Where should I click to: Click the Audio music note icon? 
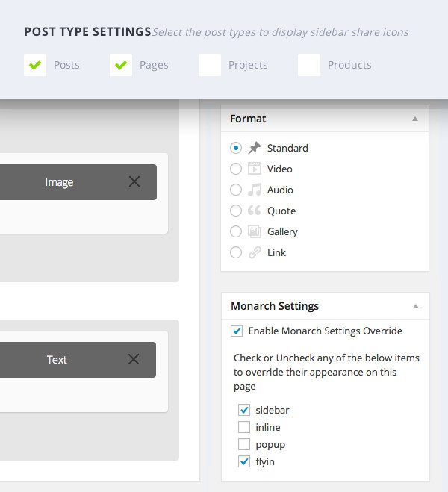tap(255, 190)
